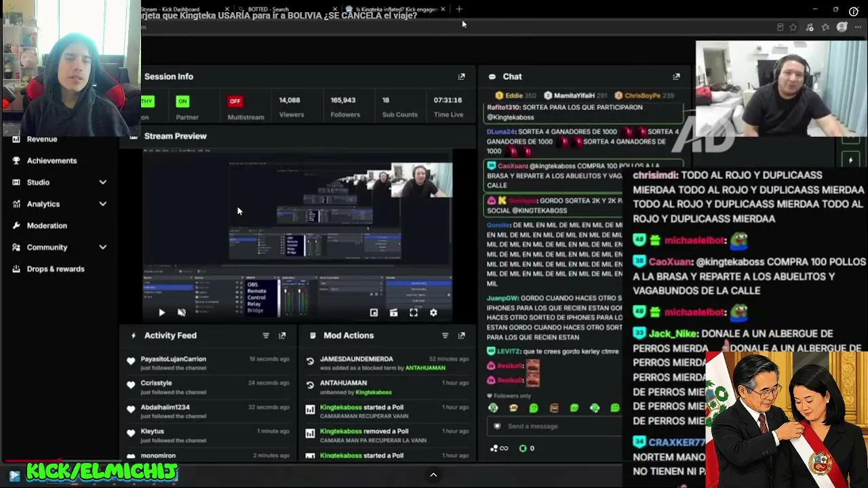
Task: Open the Revenue sidebar section
Action: click(x=42, y=139)
